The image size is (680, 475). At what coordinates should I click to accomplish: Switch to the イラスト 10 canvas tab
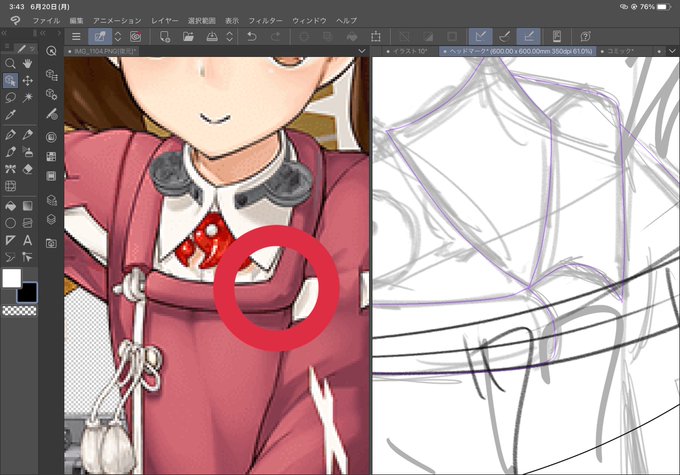click(x=406, y=51)
